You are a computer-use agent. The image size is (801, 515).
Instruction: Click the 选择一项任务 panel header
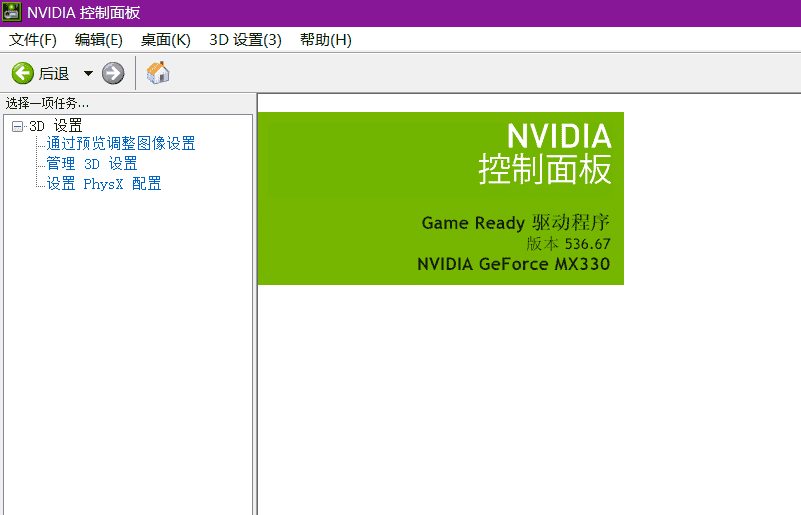coord(48,103)
